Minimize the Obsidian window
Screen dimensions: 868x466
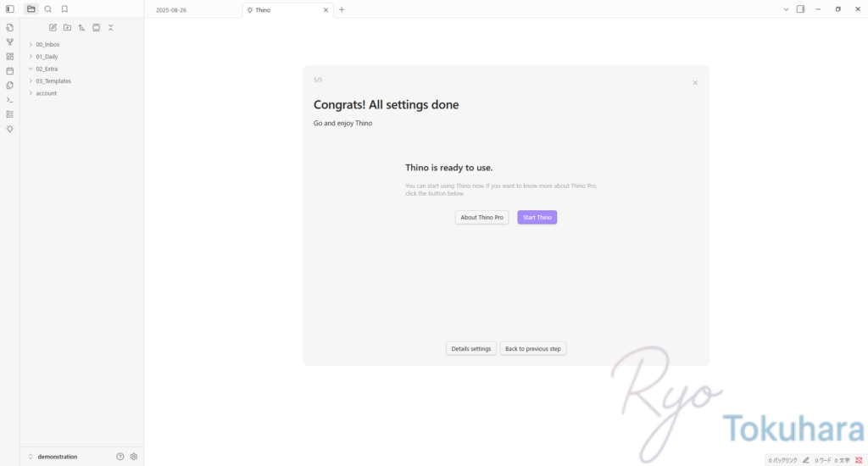(818, 9)
